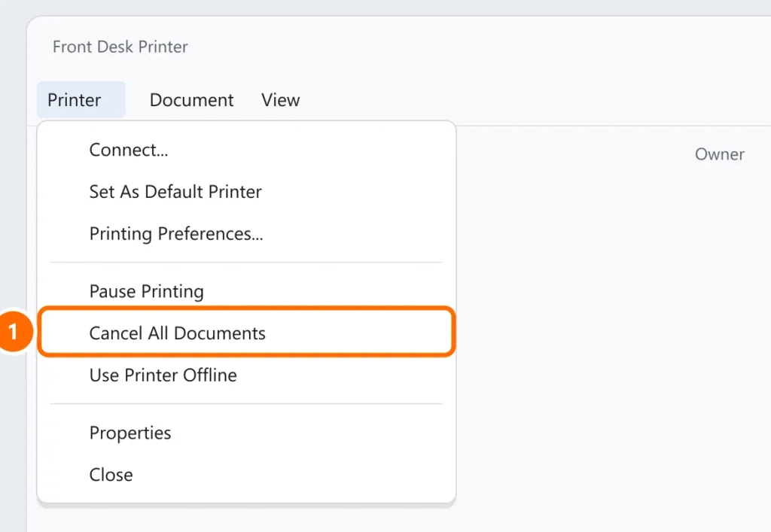Select Use Printer Offline
771x532 pixels.
click(246, 375)
